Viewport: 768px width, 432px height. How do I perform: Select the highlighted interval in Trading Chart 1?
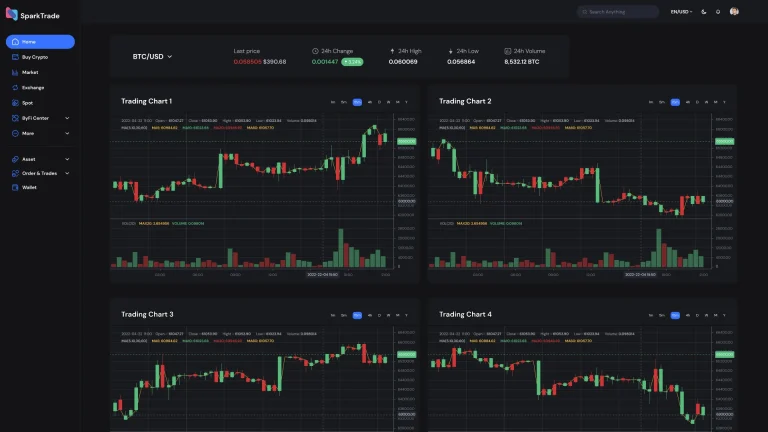(x=357, y=102)
